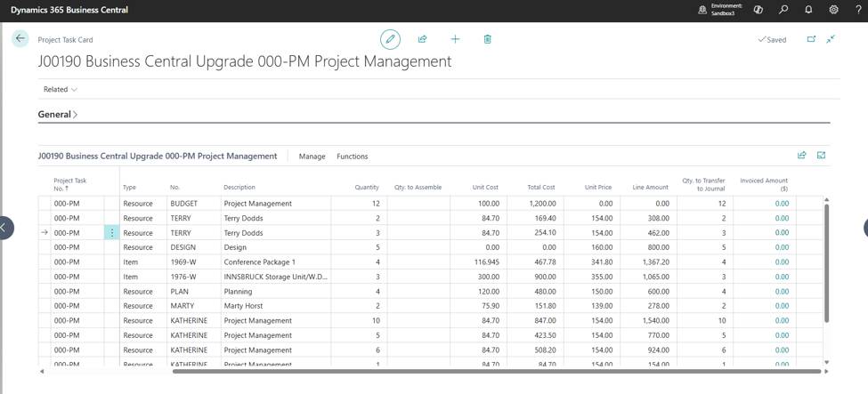The image size is (868, 394).
Task: Click unit cost 75.90 cell
Action: [478, 306]
